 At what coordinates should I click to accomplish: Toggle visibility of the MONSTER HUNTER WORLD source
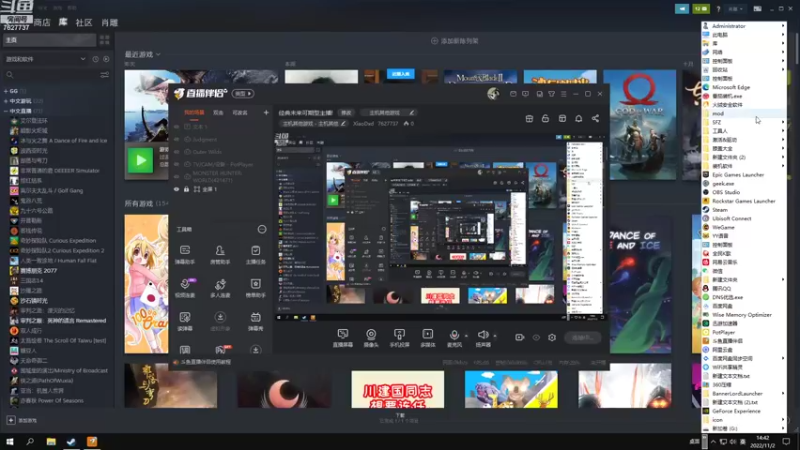[x=177, y=177]
